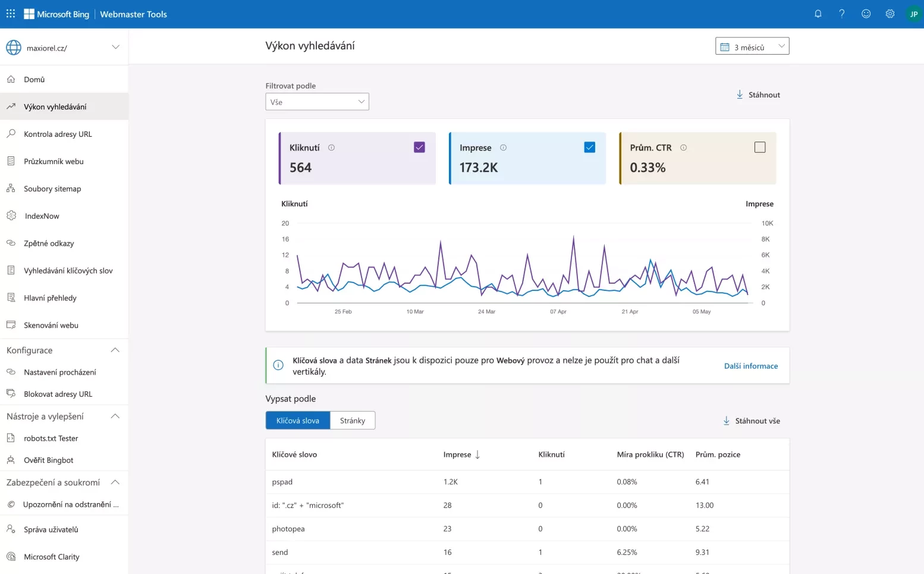Viewport: 924px width, 574px height.
Task: Switch to the Stránky tab
Action: coord(353,421)
